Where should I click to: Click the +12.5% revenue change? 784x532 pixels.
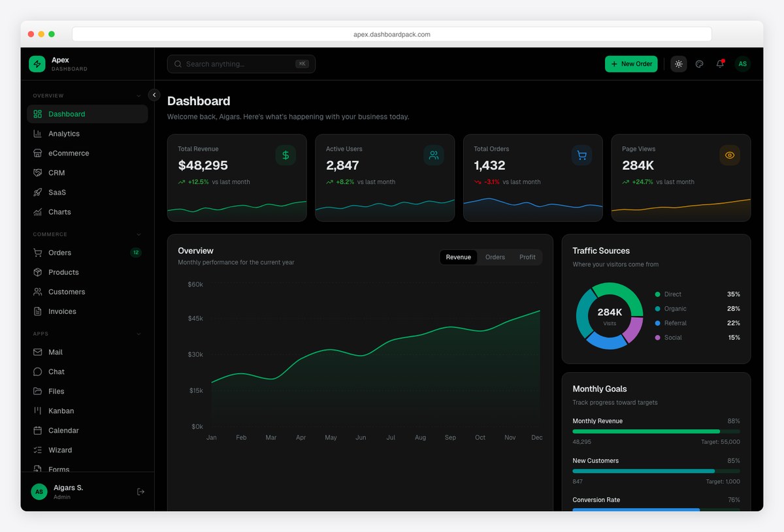[x=198, y=182]
